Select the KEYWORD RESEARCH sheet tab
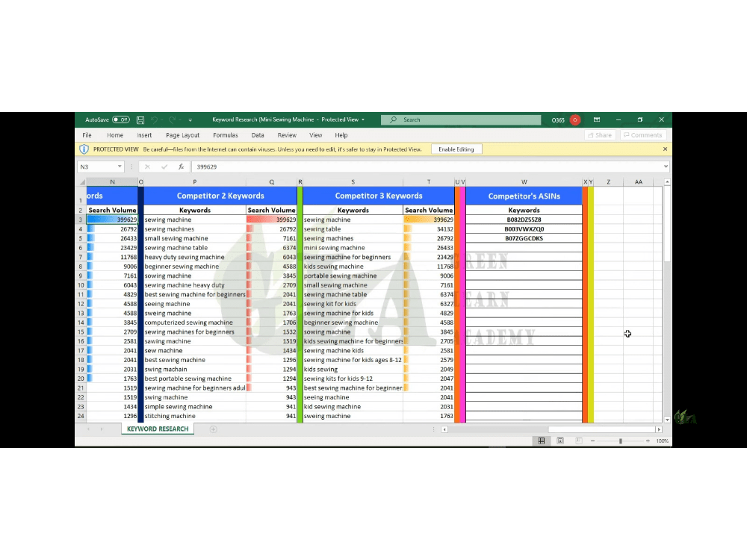 pos(158,429)
